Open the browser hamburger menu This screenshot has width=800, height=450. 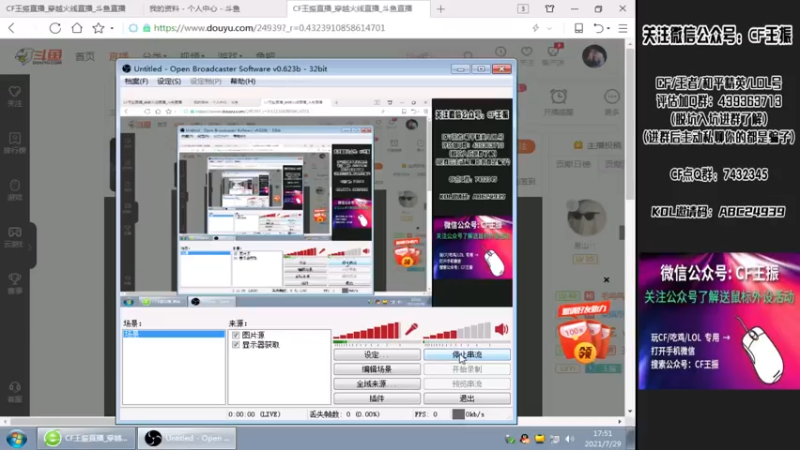[623, 28]
